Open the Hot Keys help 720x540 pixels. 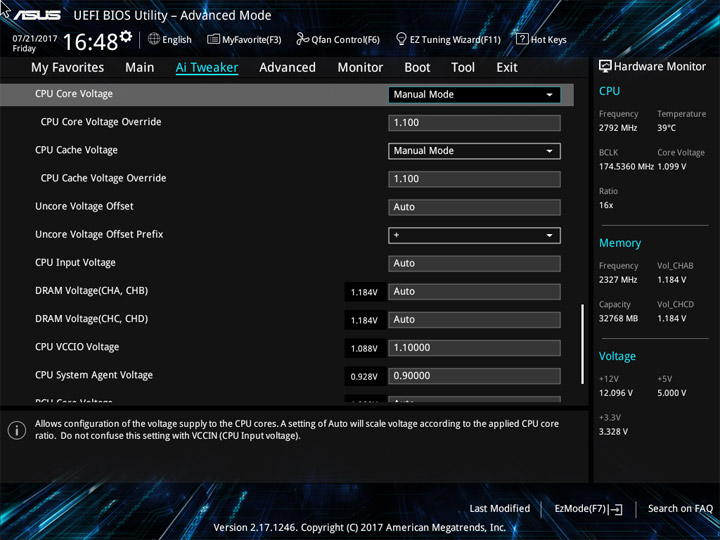[541, 39]
